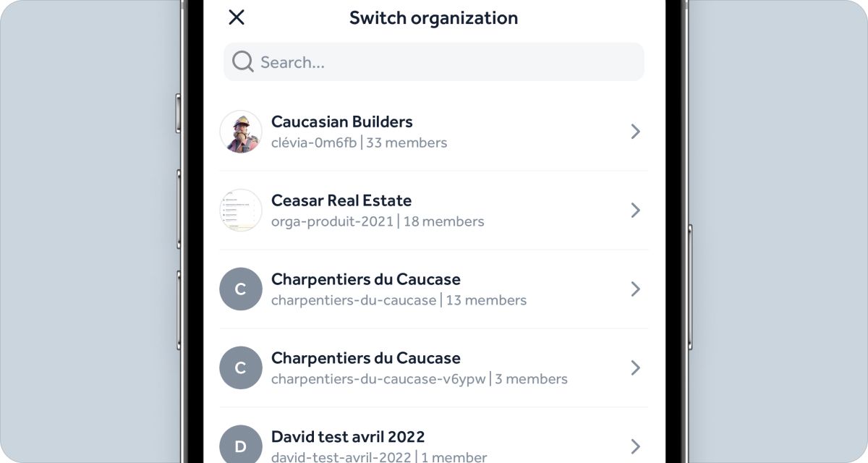Expand the 13-member Charpentiers du Caucase chevron
The height and width of the screenshot is (463, 868).
click(635, 289)
